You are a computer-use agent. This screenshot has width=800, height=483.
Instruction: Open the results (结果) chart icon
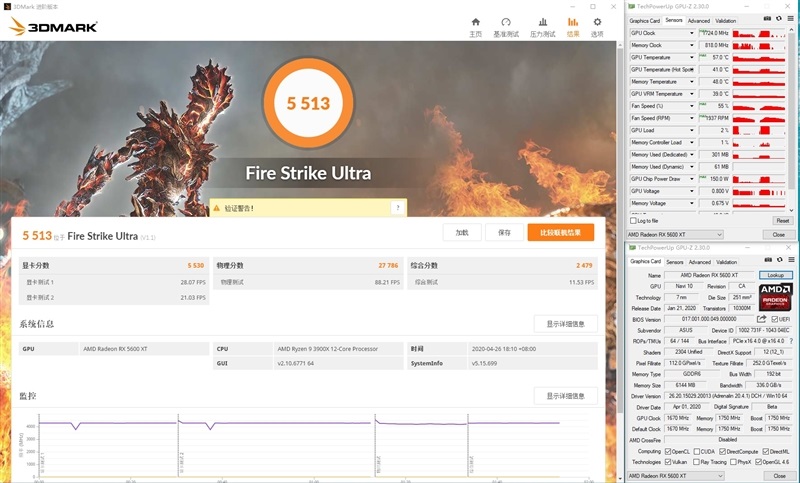[573, 25]
